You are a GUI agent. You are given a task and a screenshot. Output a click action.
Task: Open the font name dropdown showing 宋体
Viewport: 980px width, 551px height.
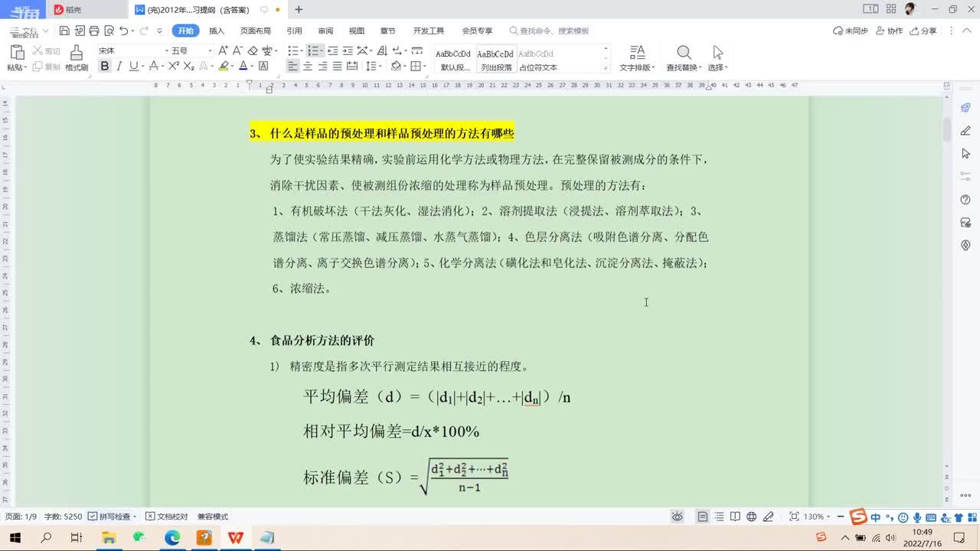126,51
